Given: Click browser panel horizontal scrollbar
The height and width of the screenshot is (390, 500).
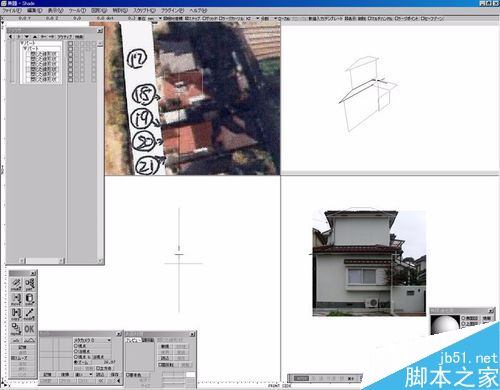Looking at the screenshot, I should coord(42,261).
